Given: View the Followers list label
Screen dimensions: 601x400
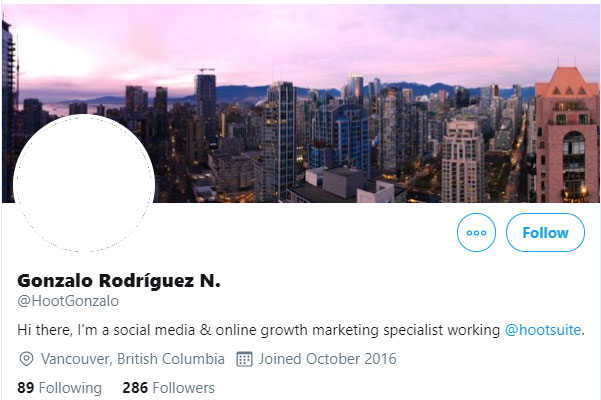Looking at the screenshot, I should [184, 388].
